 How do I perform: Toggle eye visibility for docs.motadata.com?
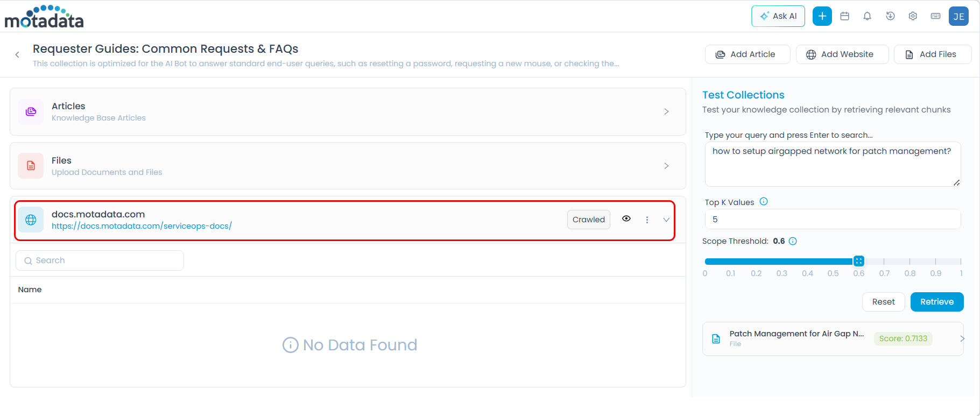point(626,218)
